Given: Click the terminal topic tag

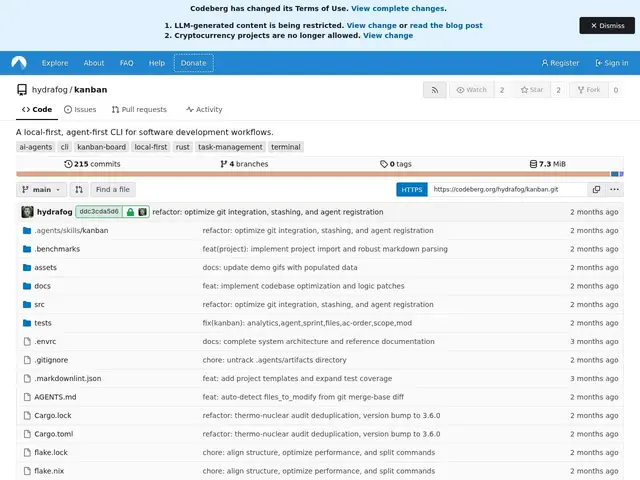Looking at the screenshot, I should pyautogui.click(x=286, y=147).
